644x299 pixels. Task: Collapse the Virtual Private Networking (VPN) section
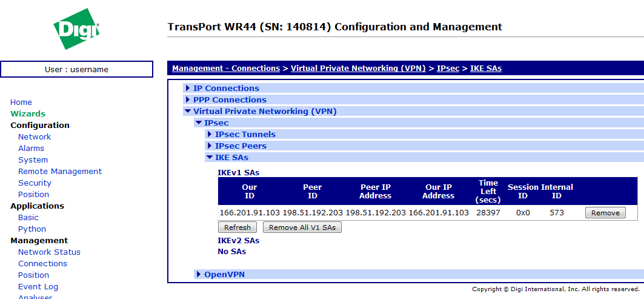264,111
